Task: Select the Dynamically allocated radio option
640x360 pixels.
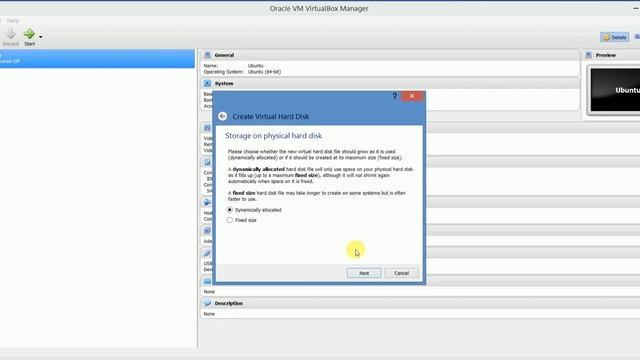Action: pos(254,210)
